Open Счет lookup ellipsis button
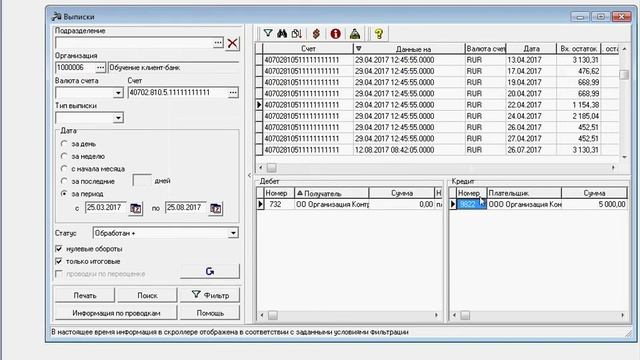640x360 pixels. point(233,93)
